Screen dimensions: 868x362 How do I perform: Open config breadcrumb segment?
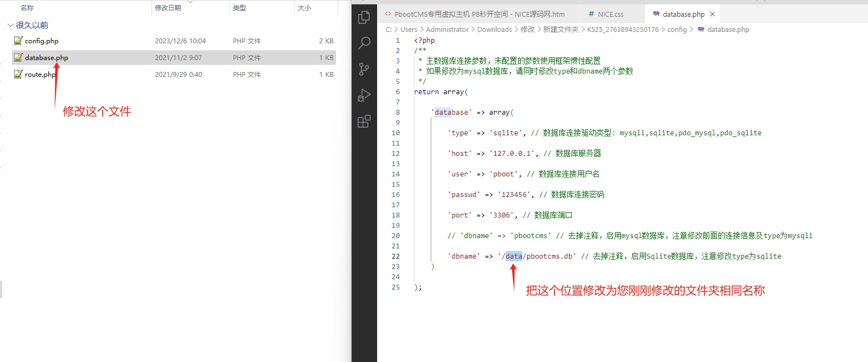coord(677,29)
